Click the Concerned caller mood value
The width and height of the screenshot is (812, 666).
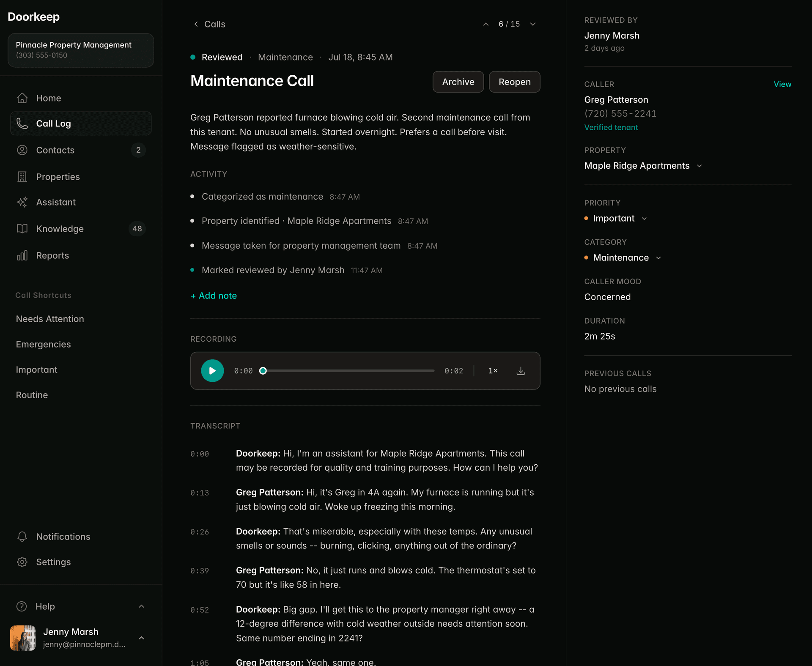(607, 297)
